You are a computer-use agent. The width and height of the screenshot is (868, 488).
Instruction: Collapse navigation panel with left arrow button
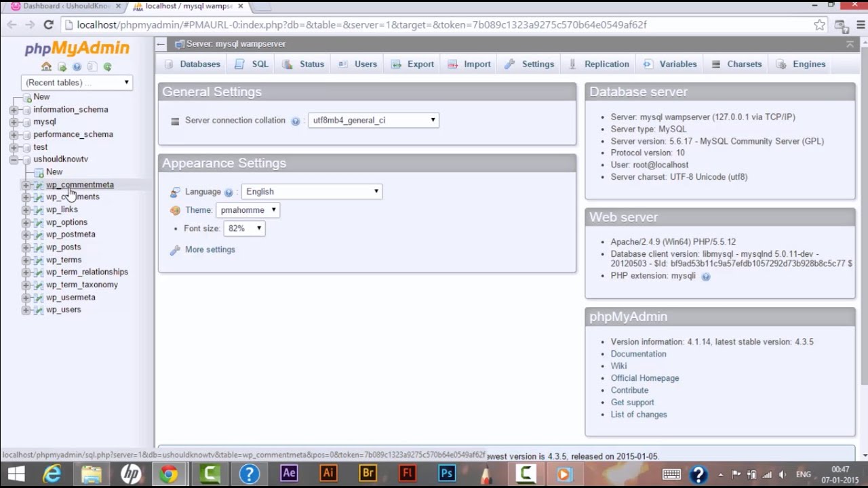(160, 44)
